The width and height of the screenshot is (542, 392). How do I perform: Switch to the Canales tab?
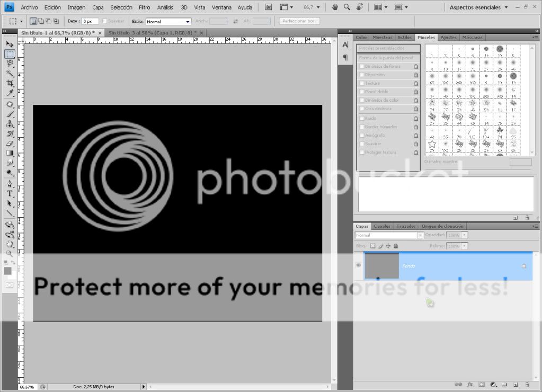382,226
